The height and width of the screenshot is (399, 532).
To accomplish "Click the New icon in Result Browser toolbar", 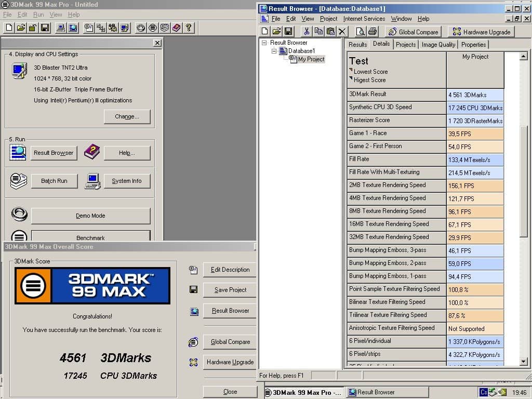I will pos(264,32).
